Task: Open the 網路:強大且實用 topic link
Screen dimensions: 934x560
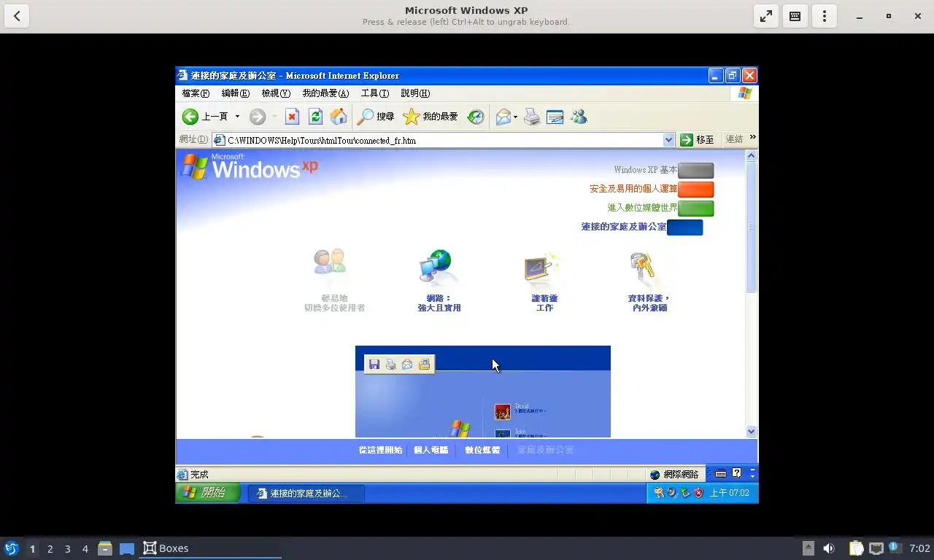Action: [439, 303]
